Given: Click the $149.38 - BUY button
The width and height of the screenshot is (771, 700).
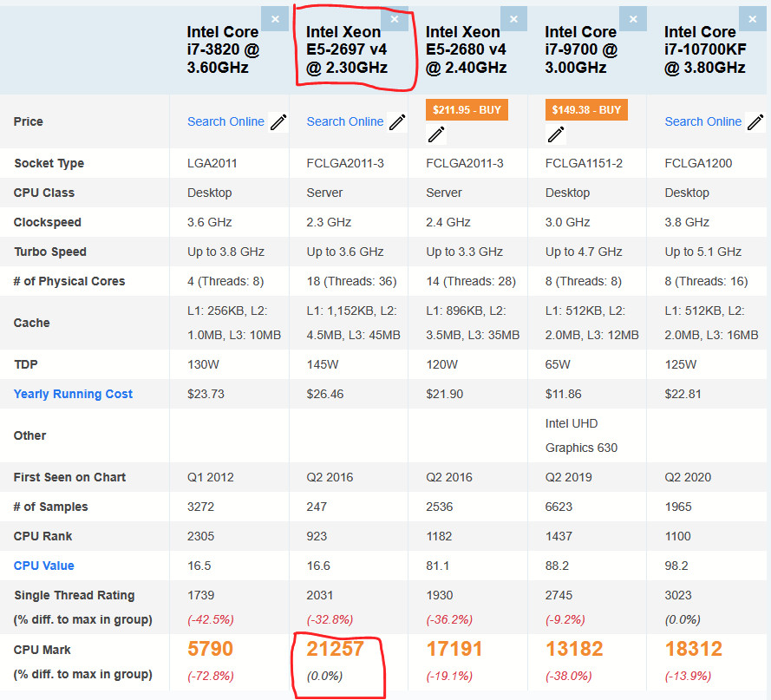Looking at the screenshot, I should (x=586, y=109).
